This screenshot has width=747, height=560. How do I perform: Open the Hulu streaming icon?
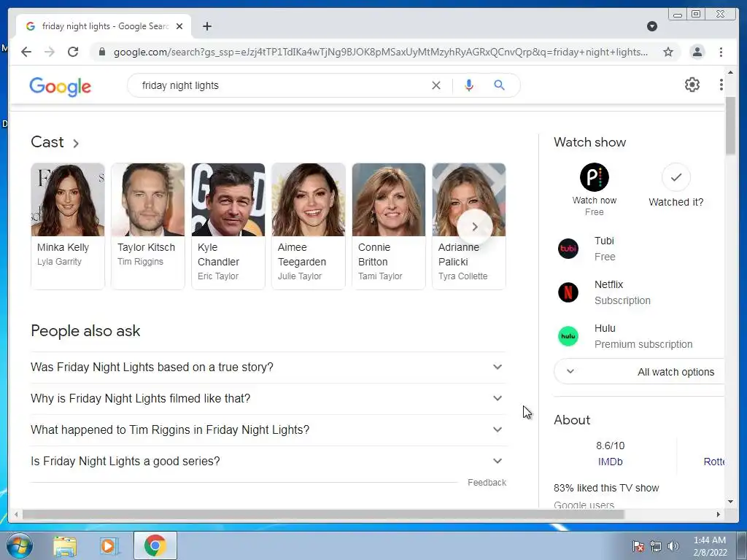[x=568, y=336]
